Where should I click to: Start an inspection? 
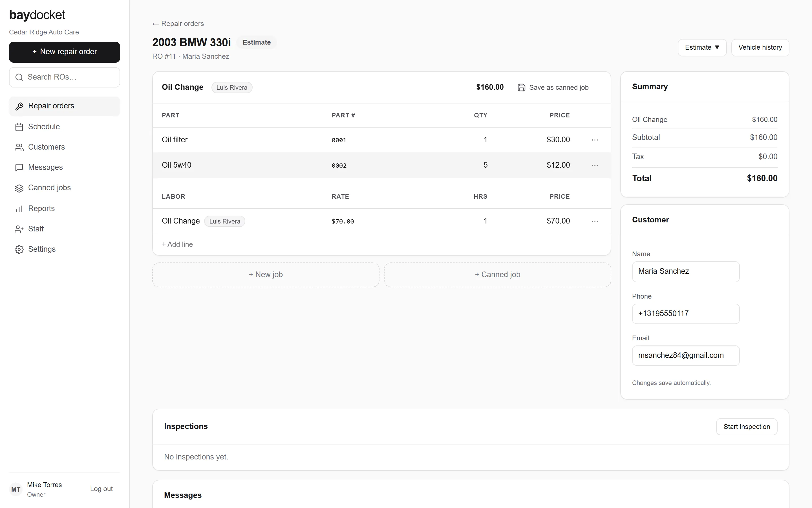[747, 427]
